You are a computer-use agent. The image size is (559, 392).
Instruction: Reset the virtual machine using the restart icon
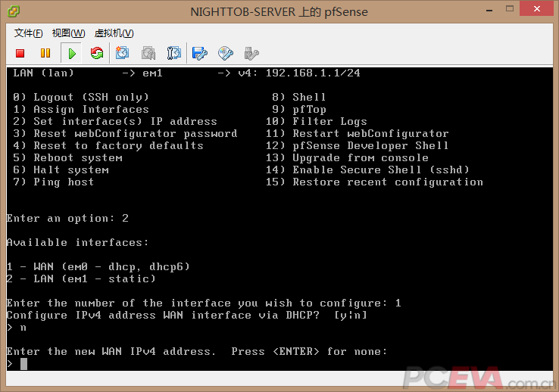[x=96, y=53]
